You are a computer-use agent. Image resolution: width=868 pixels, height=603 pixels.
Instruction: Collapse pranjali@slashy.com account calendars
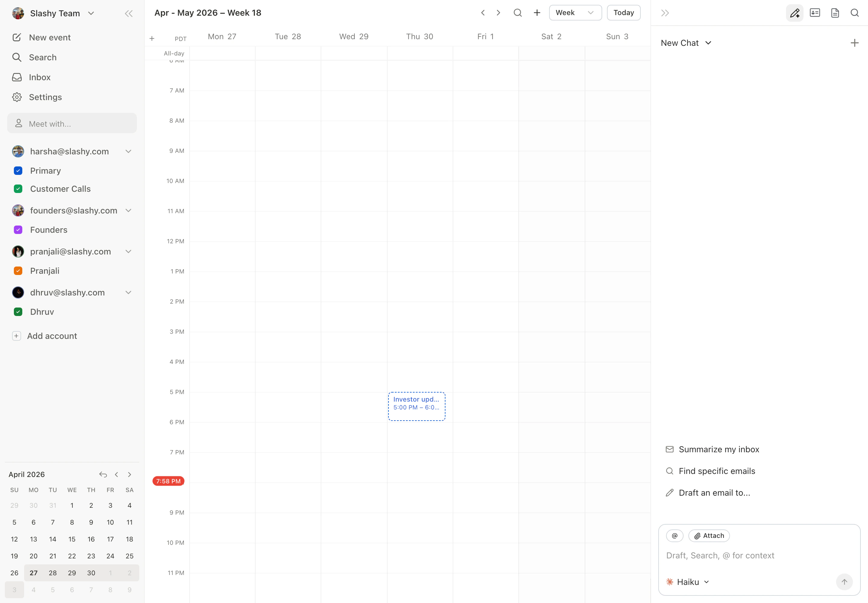128,252
